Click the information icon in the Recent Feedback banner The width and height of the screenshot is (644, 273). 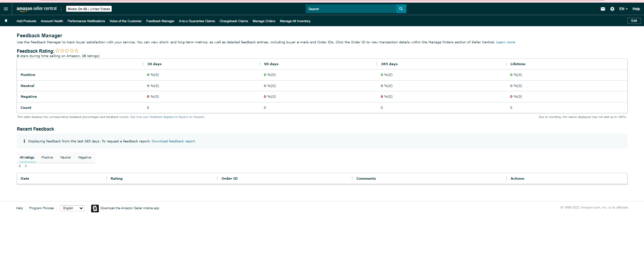[x=24, y=141]
